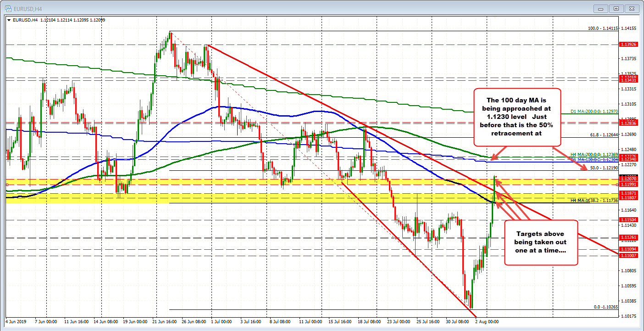Select the Fibonacci label 61.8 - 1.12644
The image size is (644, 331).
click(x=605, y=135)
